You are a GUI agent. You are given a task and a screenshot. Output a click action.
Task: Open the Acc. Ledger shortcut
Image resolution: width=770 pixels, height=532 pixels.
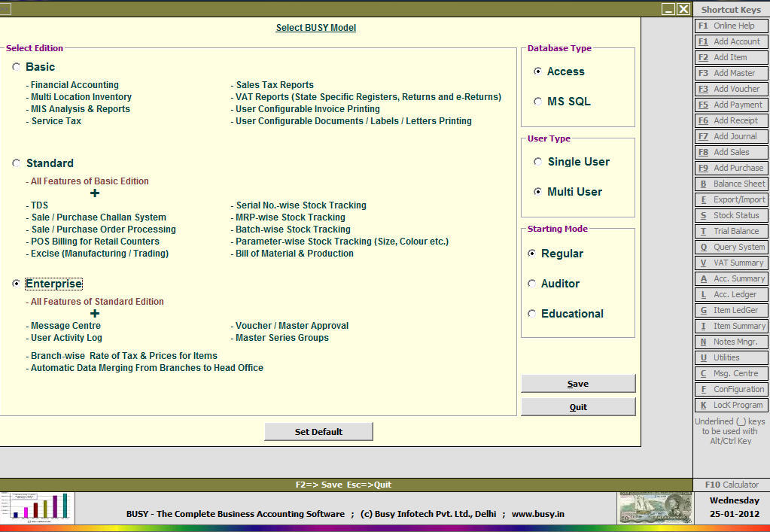coord(731,294)
